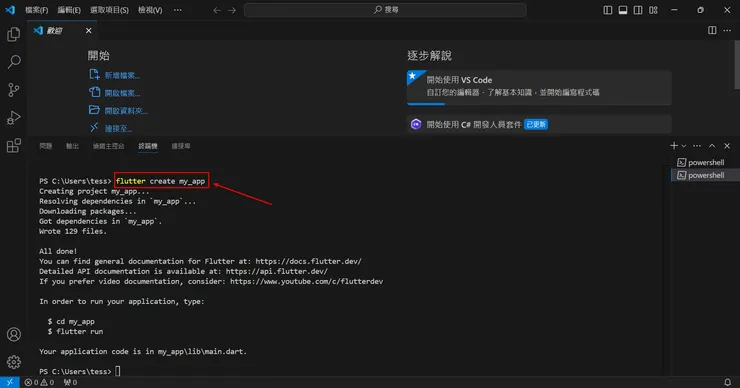Open the Explorer view in the activity bar
The width and height of the screenshot is (740, 388).
click(x=14, y=34)
